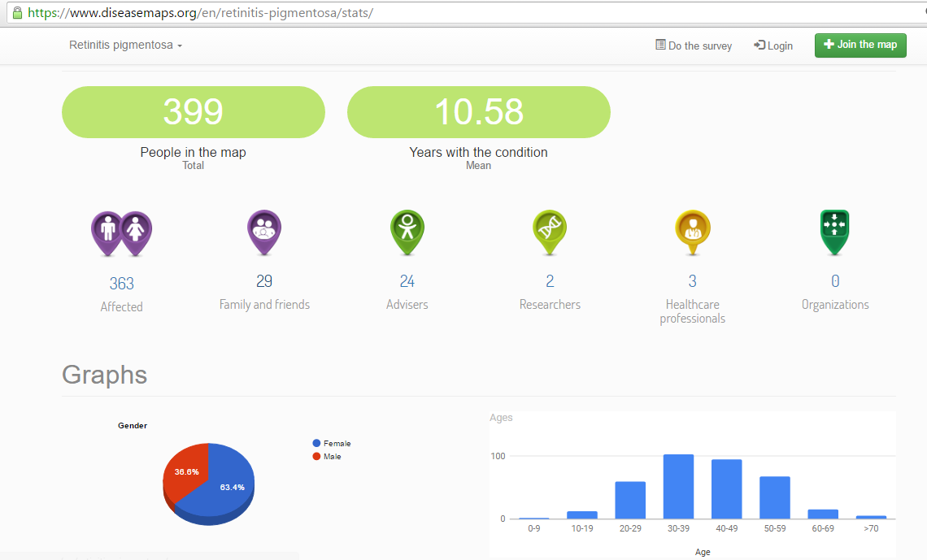
Task: Click the Age axis title
Action: tap(703, 552)
